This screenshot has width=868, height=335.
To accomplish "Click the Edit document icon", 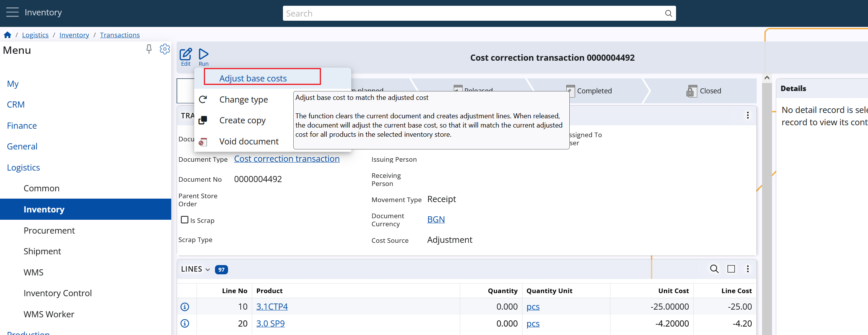I will pyautogui.click(x=186, y=57).
